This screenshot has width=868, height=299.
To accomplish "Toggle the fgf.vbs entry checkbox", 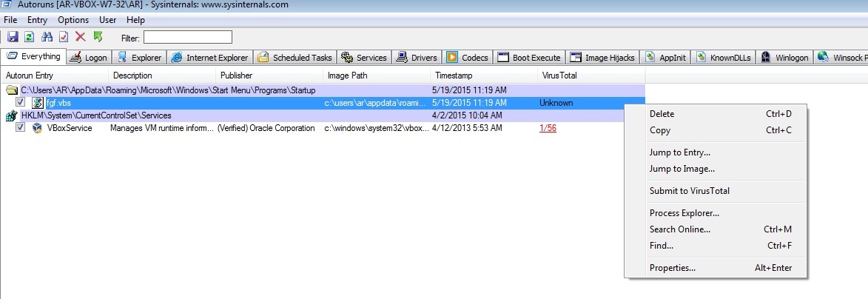I will coord(21,102).
